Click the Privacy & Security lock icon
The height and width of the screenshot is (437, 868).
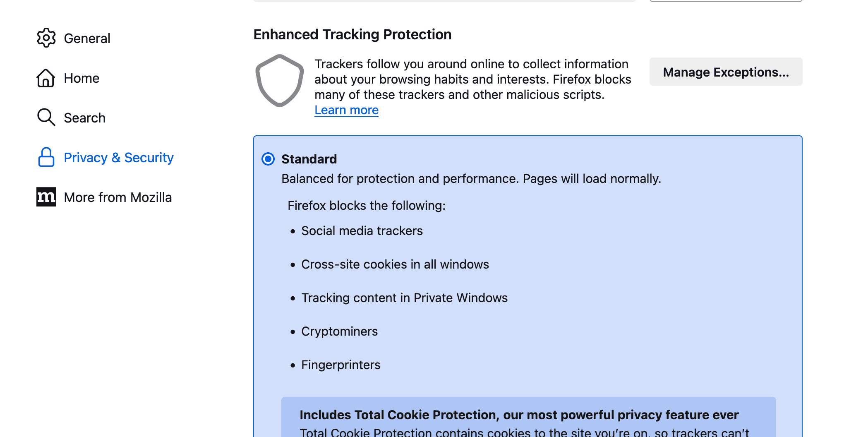click(46, 157)
